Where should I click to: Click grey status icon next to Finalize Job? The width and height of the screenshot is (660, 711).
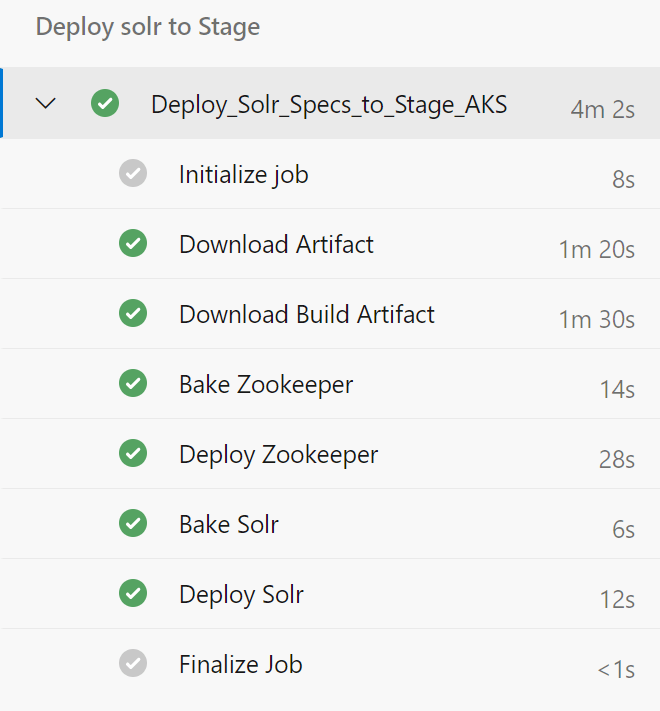tap(133, 663)
